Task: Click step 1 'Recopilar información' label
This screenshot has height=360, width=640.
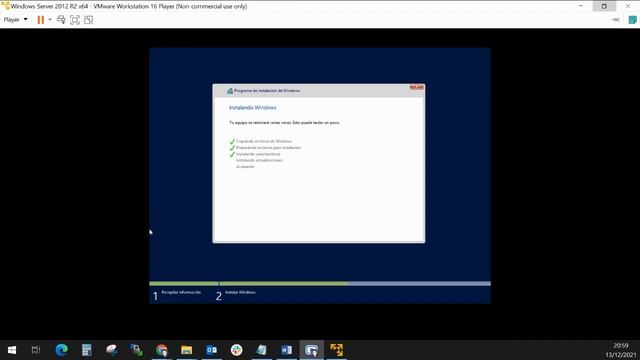Action: point(181,292)
